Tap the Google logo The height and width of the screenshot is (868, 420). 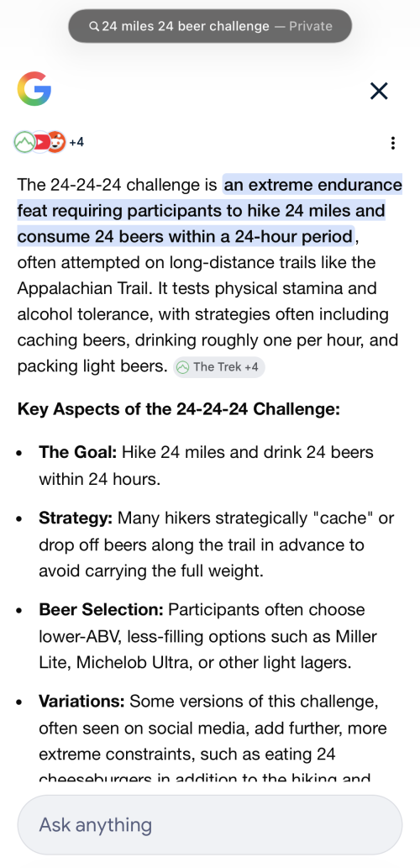point(34,89)
